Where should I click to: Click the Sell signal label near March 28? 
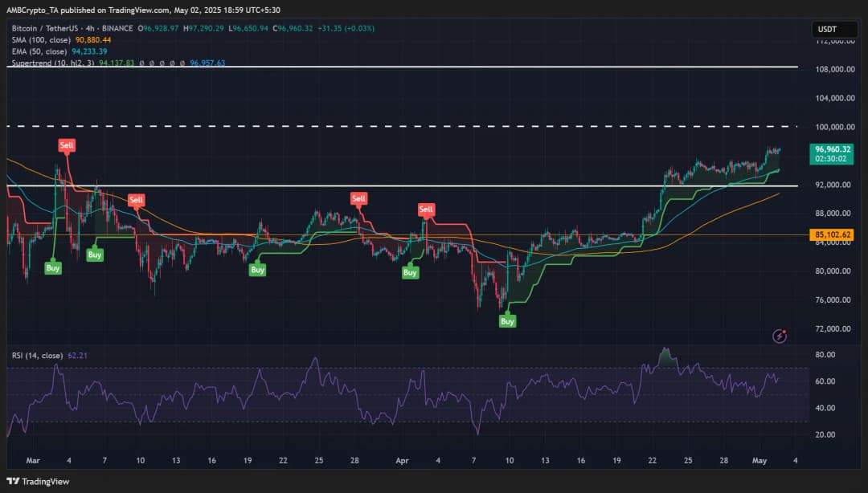pos(358,198)
